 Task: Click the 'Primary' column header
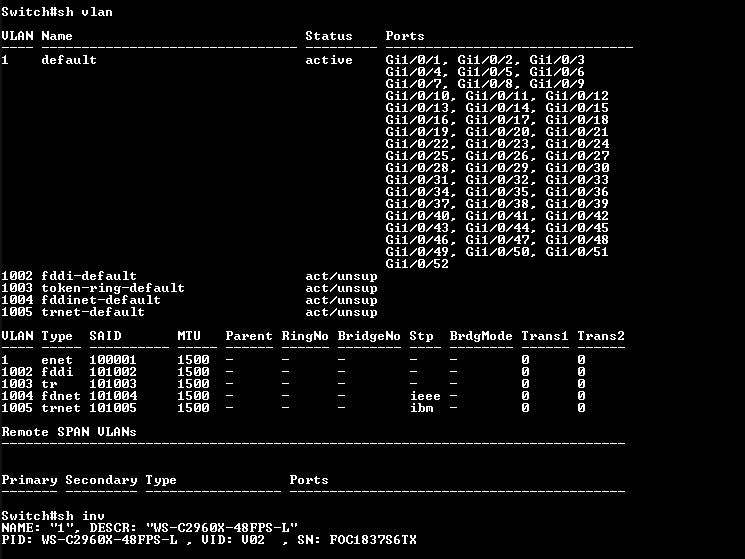29,480
